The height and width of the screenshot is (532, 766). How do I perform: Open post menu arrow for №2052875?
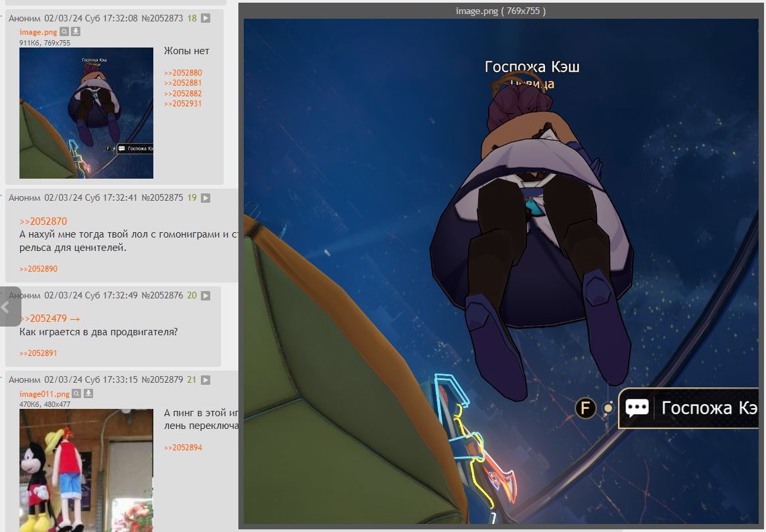point(206,197)
